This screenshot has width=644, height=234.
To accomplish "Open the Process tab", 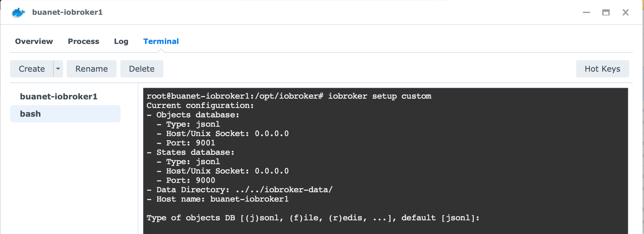I will [x=83, y=41].
